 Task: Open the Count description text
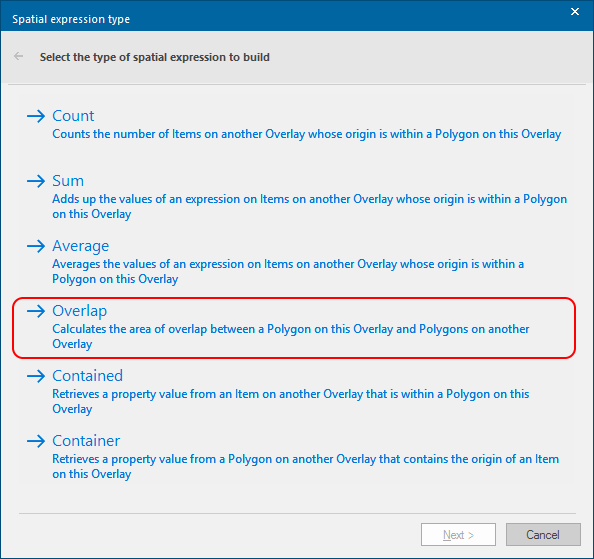tap(306, 134)
